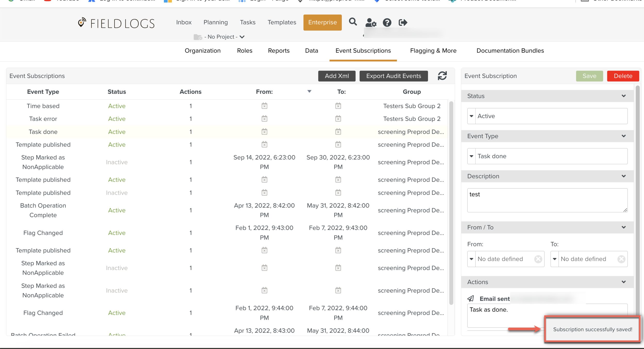Click the Feb 1, 2022, 9:43:00 PM date
The image size is (644, 349).
pos(264,232)
